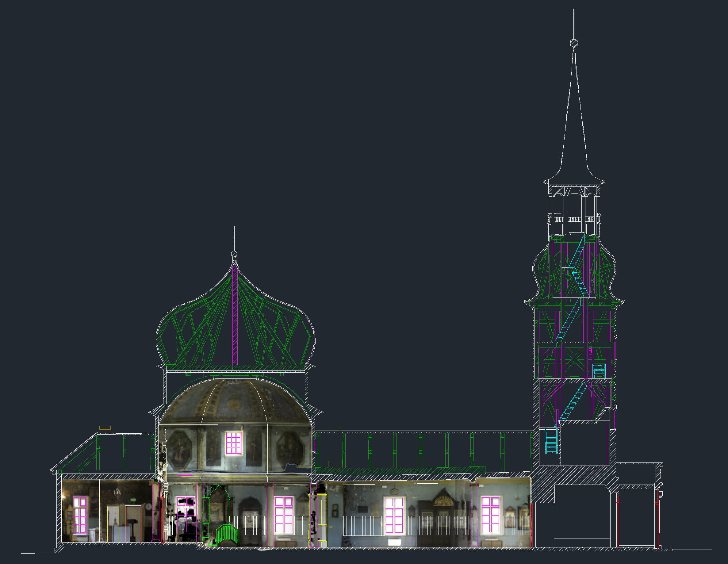Select the magenta grid window in dome drum
The height and width of the screenshot is (564, 728).
(x=233, y=443)
